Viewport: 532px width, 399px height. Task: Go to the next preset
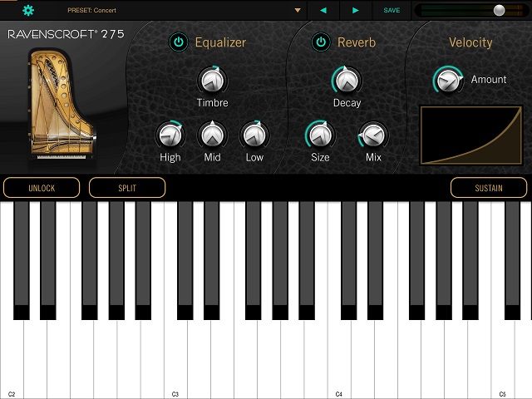355,11
